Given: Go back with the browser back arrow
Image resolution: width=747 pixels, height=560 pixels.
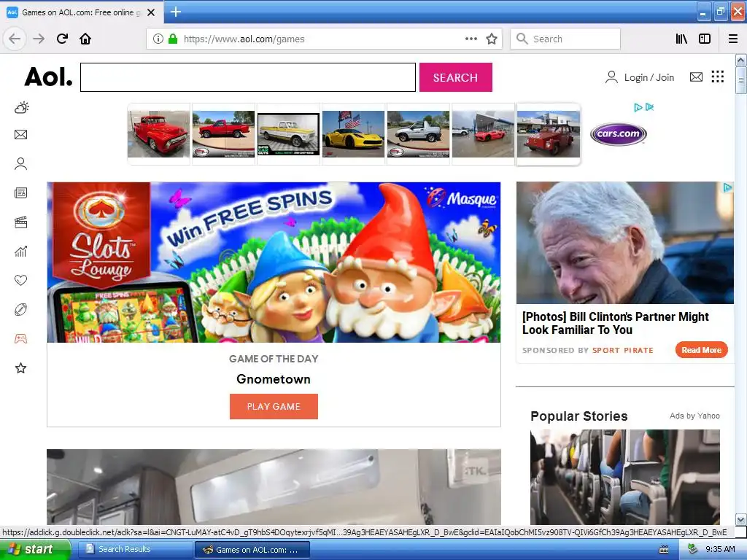Looking at the screenshot, I should (x=15, y=39).
